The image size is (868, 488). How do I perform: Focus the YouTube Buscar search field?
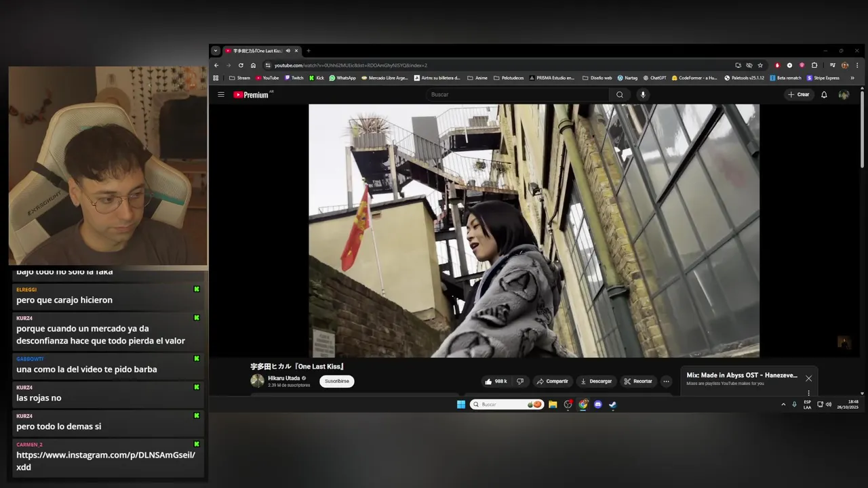pyautogui.click(x=517, y=94)
